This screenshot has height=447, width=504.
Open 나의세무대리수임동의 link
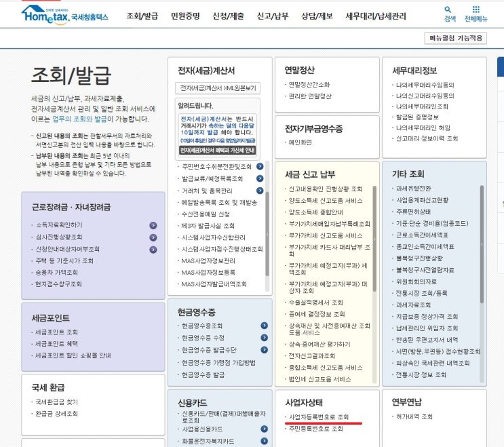425,85
